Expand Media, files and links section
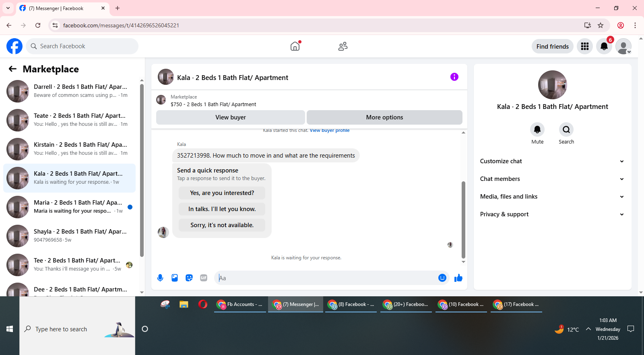The height and width of the screenshot is (355, 644). coord(552,197)
